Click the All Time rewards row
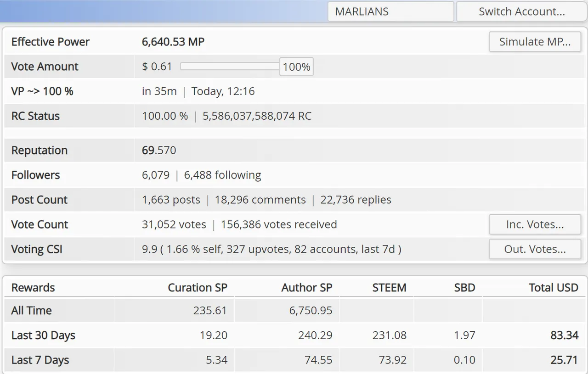Screen dimensions: 588x374 click(31, 310)
